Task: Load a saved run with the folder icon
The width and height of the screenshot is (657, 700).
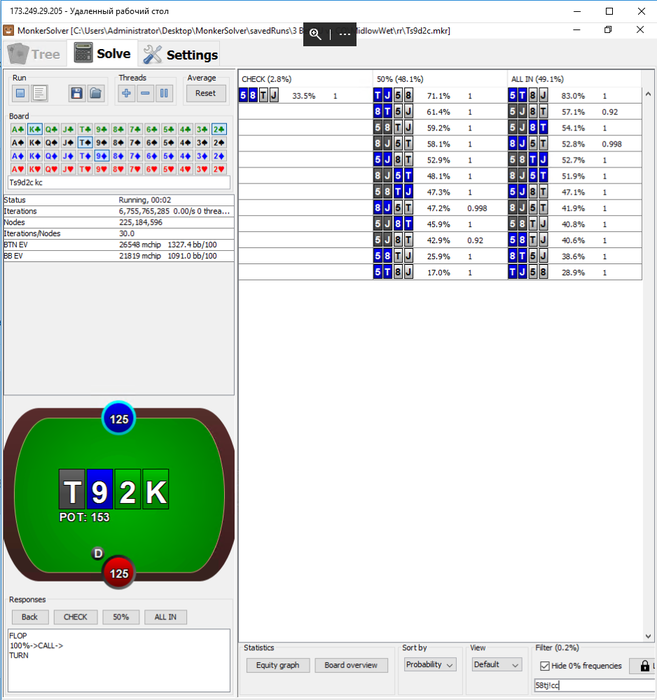Action: pyautogui.click(x=96, y=93)
